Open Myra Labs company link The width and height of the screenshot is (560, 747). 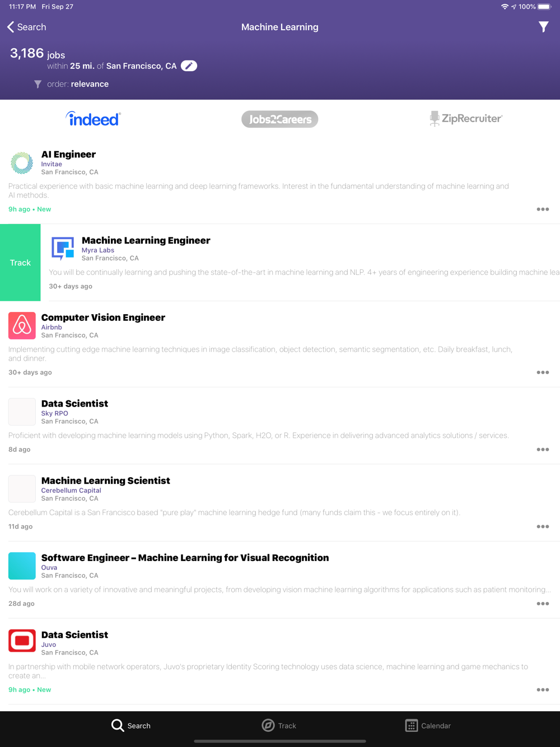[x=98, y=250]
